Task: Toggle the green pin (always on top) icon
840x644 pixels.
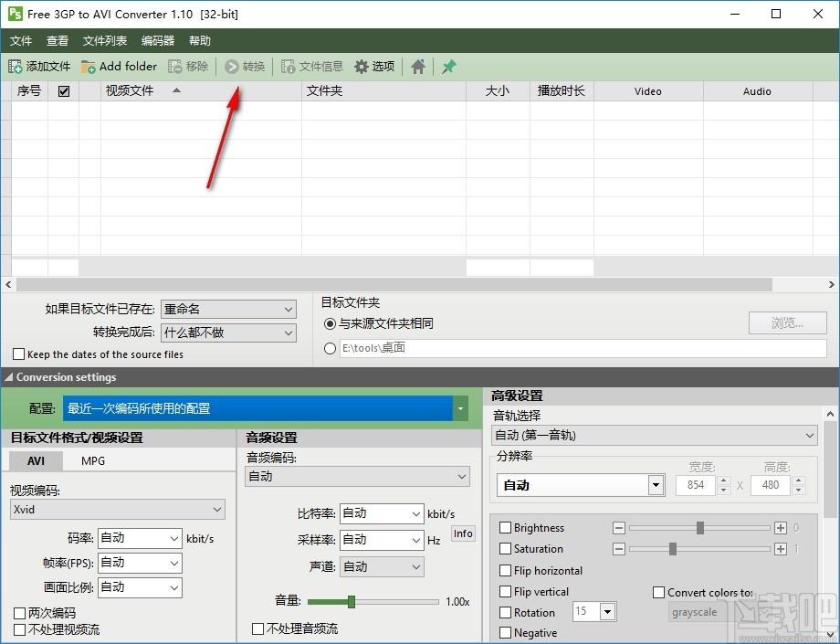Action: [x=448, y=67]
